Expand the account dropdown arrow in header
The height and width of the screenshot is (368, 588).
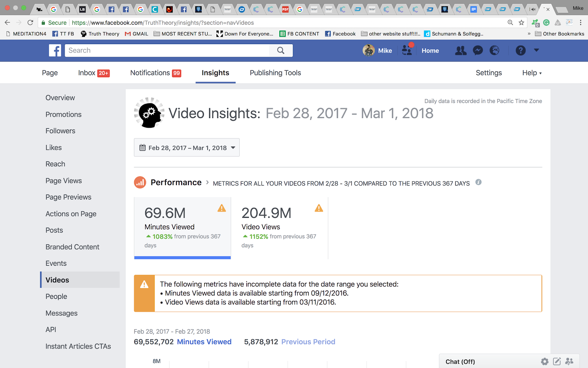pos(537,50)
